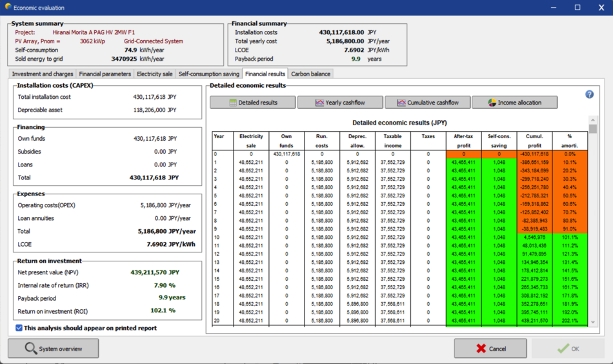Click the application icon in title bar

(x=8, y=7)
